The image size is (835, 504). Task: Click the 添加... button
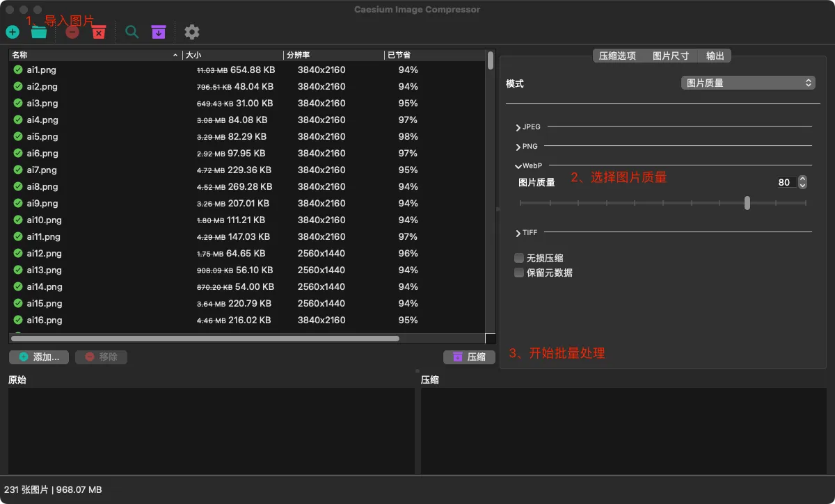39,357
